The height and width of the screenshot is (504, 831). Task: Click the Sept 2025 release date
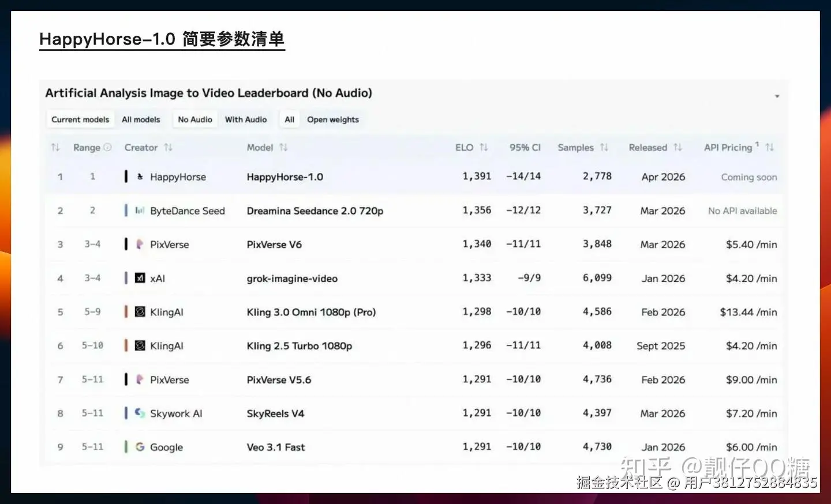coord(661,346)
